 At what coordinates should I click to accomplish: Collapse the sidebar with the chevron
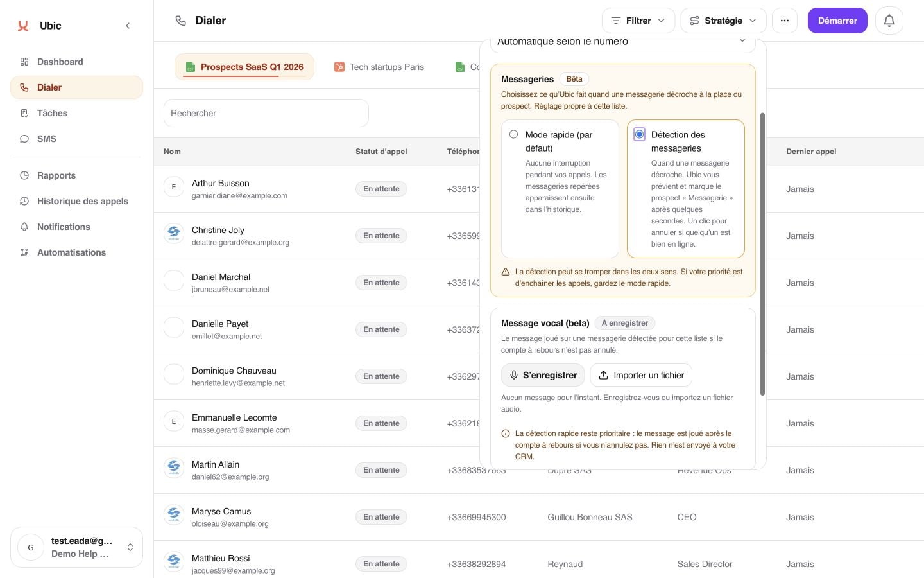tap(128, 26)
